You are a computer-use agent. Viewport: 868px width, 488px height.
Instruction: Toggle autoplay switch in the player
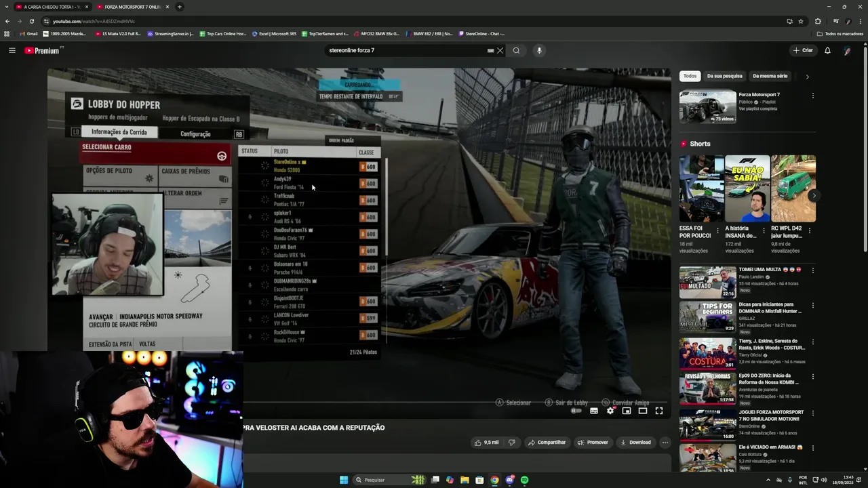click(x=576, y=411)
